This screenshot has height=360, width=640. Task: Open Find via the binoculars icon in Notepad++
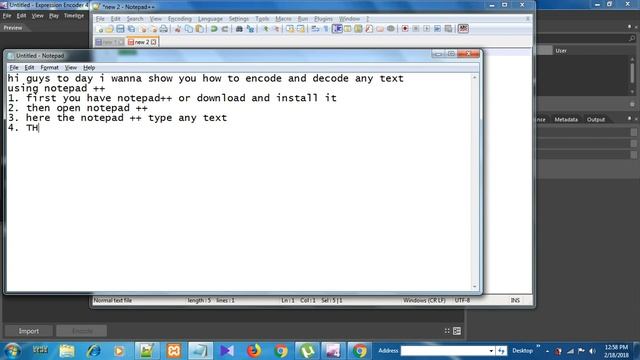239,29
